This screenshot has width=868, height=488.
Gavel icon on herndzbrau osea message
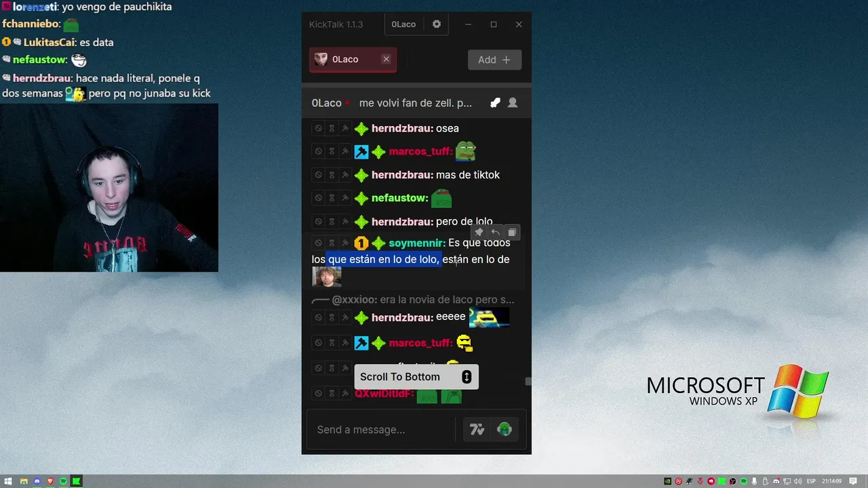(x=344, y=128)
